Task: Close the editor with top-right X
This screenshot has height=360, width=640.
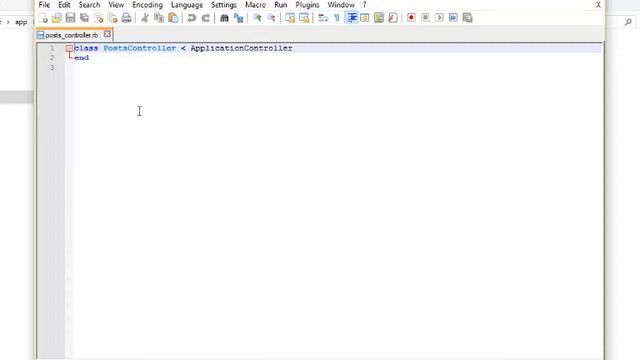Action: tap(598, 5)
